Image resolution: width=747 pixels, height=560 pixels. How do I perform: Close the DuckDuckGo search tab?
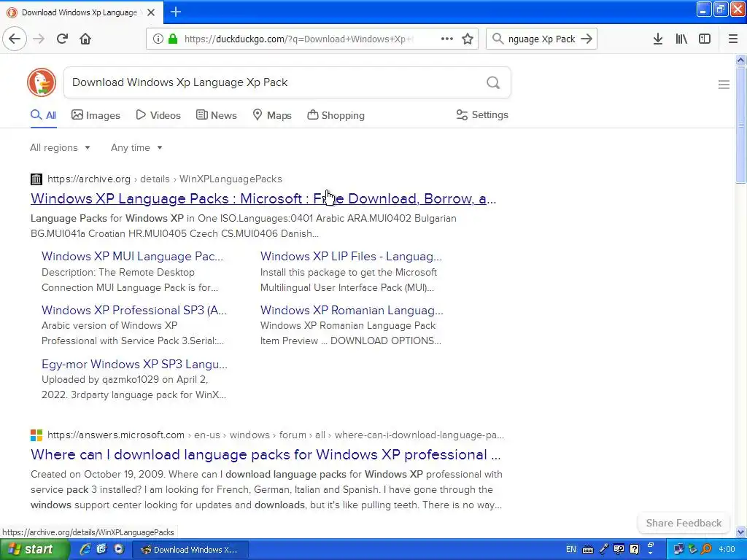pyautogui.click(x=150, y=12)
